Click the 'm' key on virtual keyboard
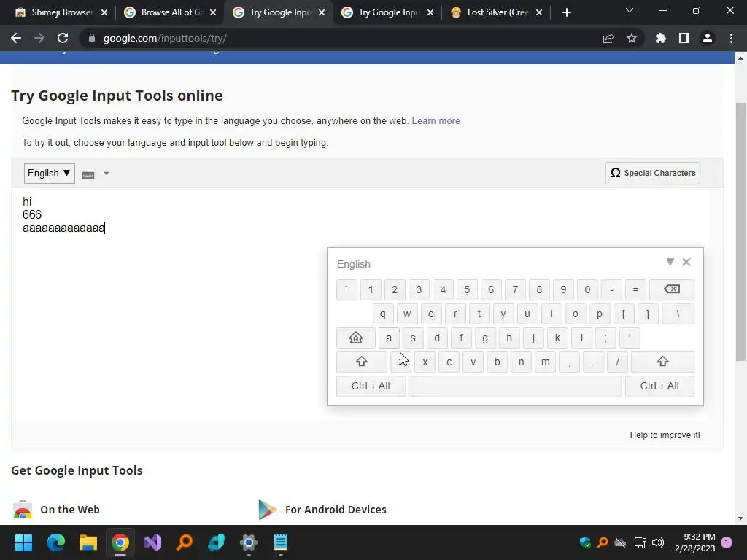This screenshot has height=560, width=747. pyautogui.click(x=546, y=362)
